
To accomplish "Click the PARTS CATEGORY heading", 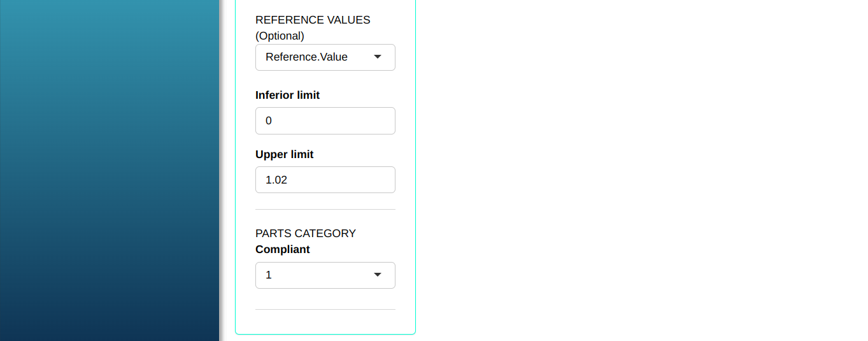I will (306, 233).
